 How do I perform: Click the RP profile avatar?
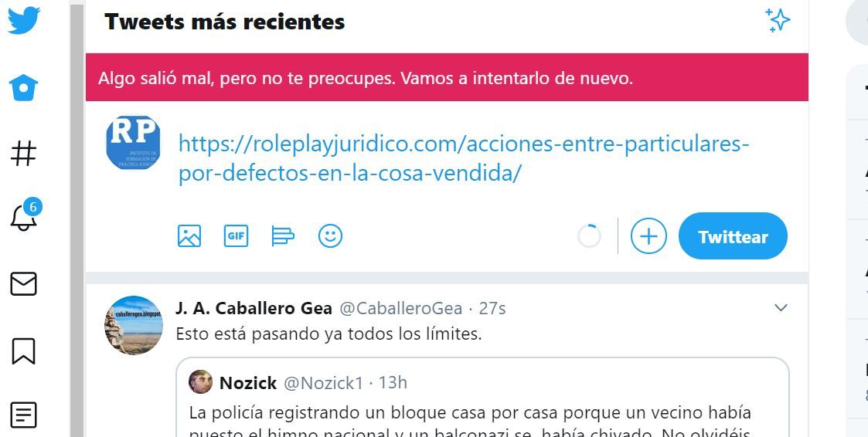134,143
